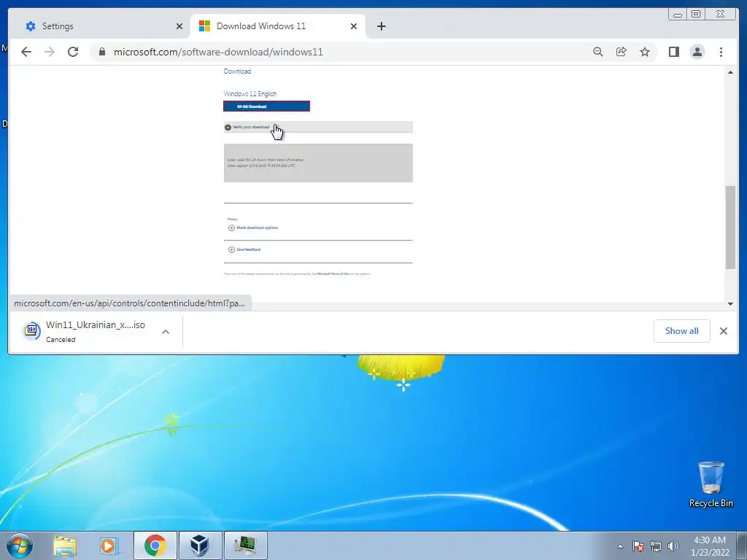Click the Windows 11 English heading
Viewport: 747px width, 560px height.
pyautogui.click(x=250, y=94)
